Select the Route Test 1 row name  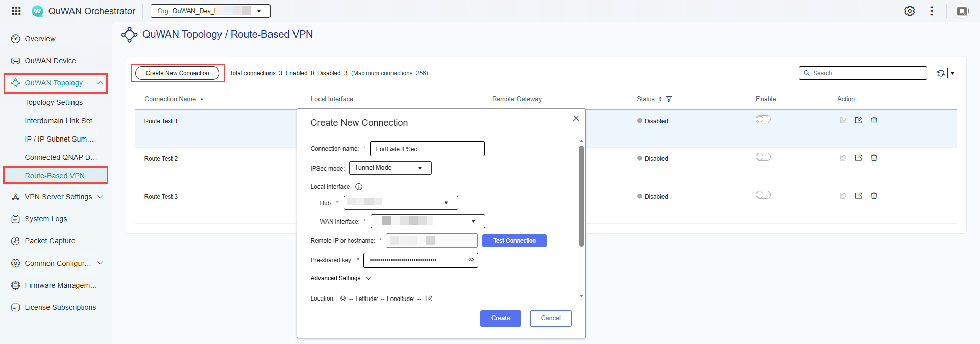(161, 121)
